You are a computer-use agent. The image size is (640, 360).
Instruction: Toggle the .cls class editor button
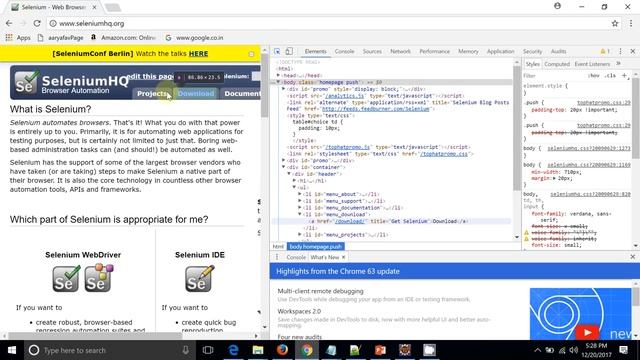[610, 76]
